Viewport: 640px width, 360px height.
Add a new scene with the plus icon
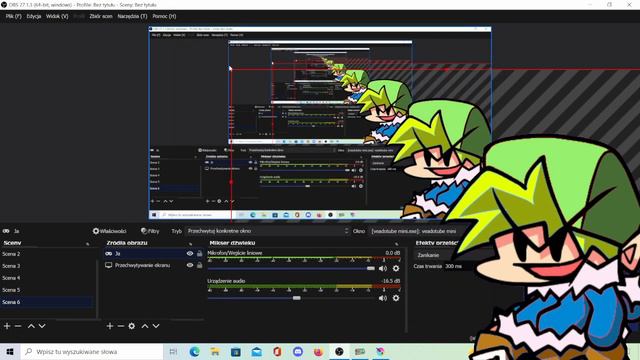7,326
